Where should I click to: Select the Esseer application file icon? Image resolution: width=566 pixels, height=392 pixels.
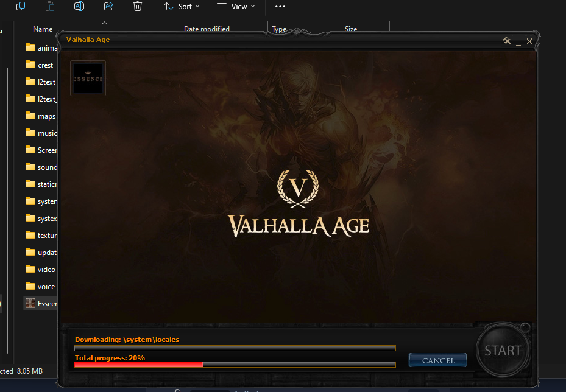tap(30, 303)
